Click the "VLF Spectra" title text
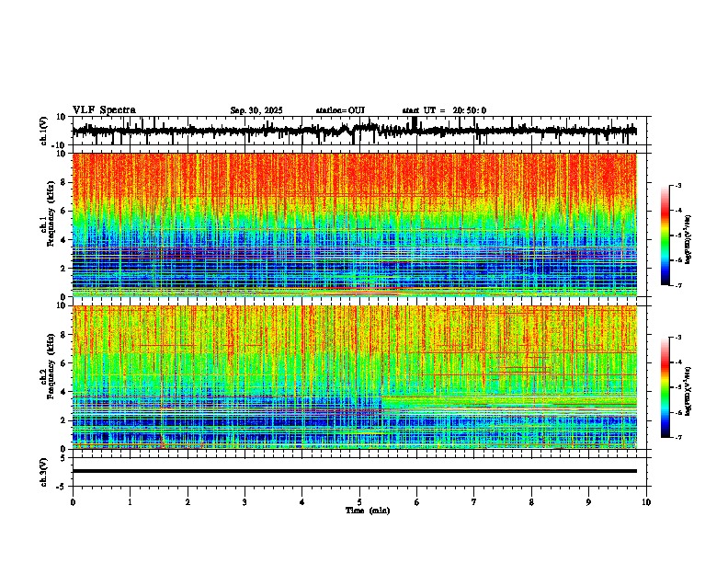This screenshot has height=563, width=728. (104, 110)
